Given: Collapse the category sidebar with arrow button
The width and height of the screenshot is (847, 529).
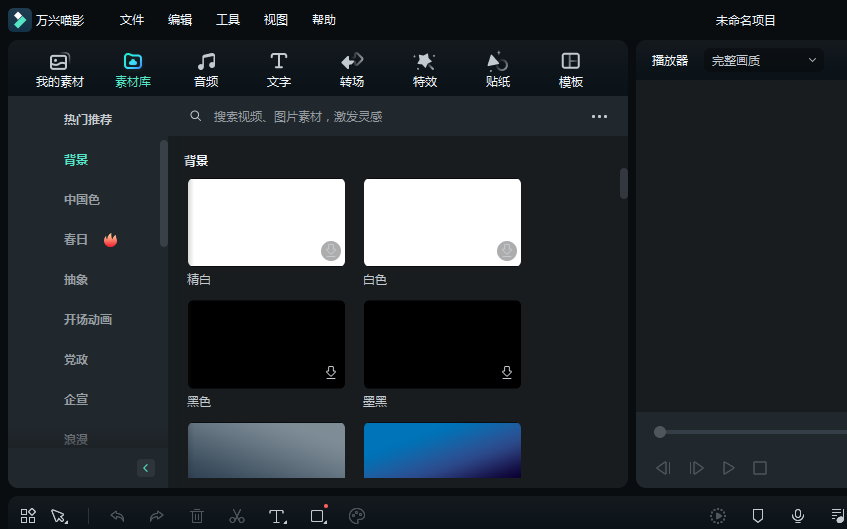Looking at the screenshot, I should point(147,468).
